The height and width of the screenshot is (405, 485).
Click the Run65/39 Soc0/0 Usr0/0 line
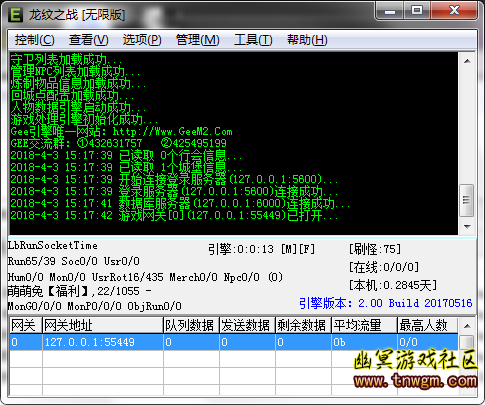click(73, 261)
